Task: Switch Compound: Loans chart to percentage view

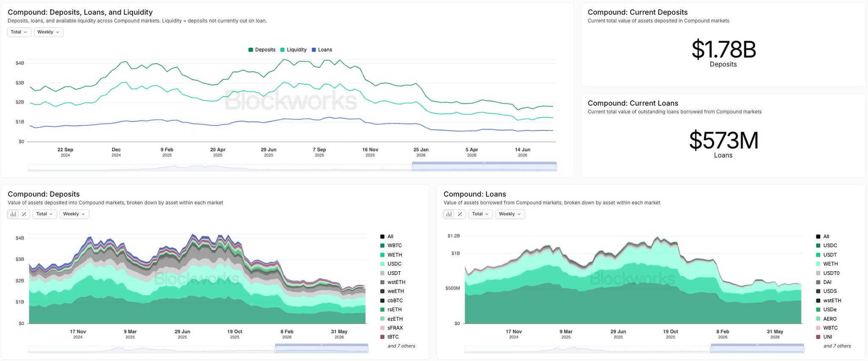Action: (x=460, y=214)
